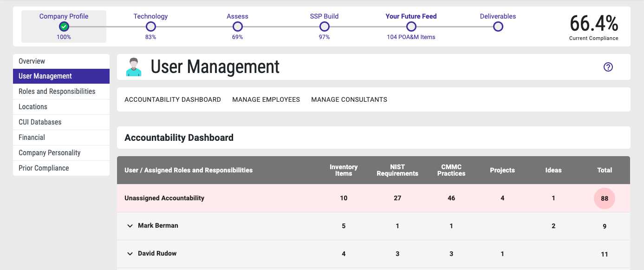Switch to the Accountability Dashboard tab

173,99
